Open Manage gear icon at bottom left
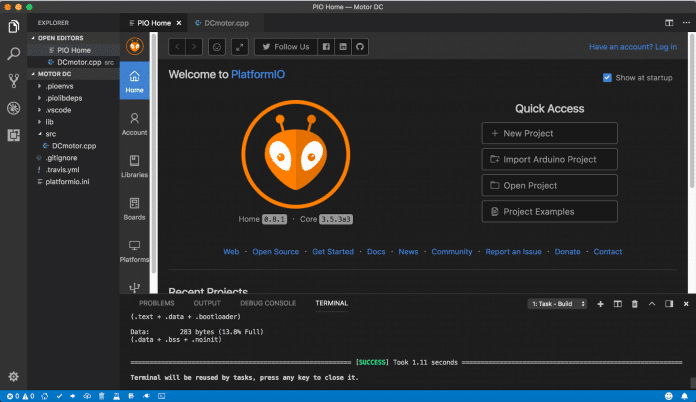 pyautogui.click(x=14, y=376)
